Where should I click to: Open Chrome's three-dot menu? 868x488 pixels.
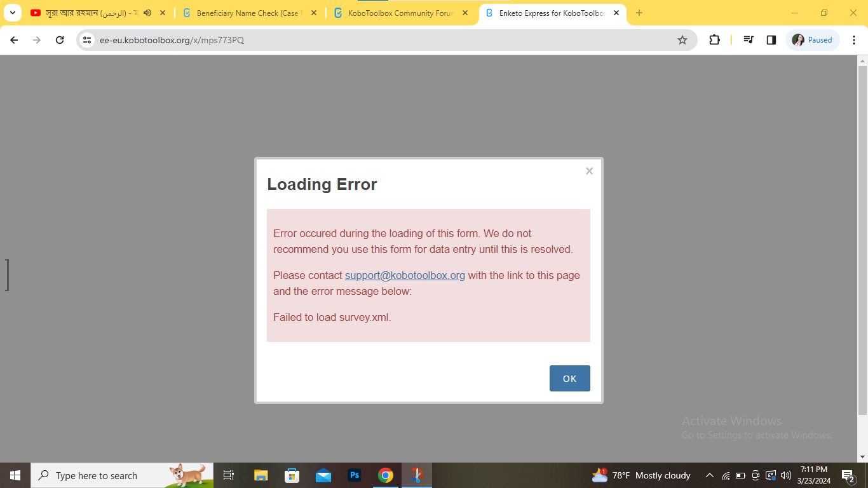click(x=854, y=40)
